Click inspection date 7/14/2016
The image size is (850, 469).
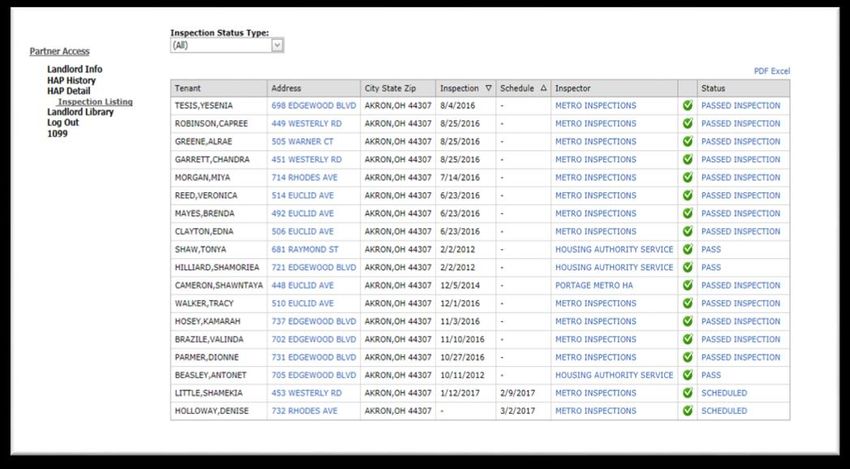pos(460,177)
